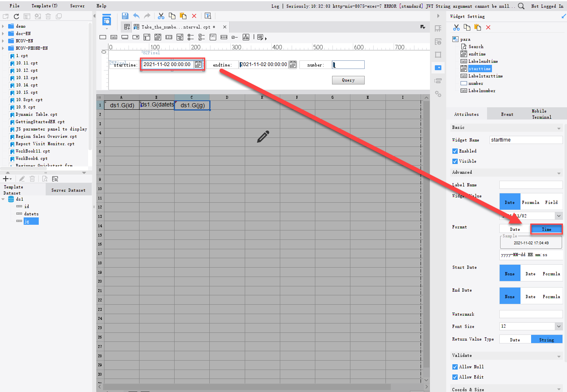Click Not Logged In

[547, 6]
